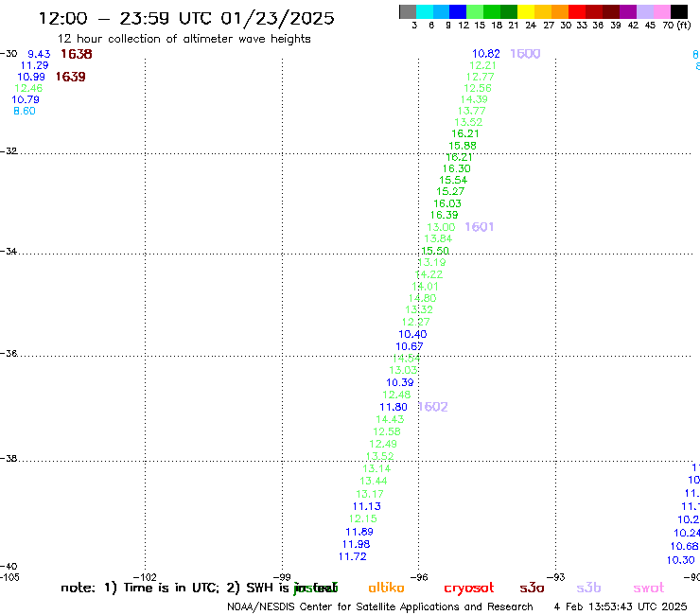This screenshot has height=615, width=700.
Task: Click the wave height value '14.39'
Action: pos(474,99)
